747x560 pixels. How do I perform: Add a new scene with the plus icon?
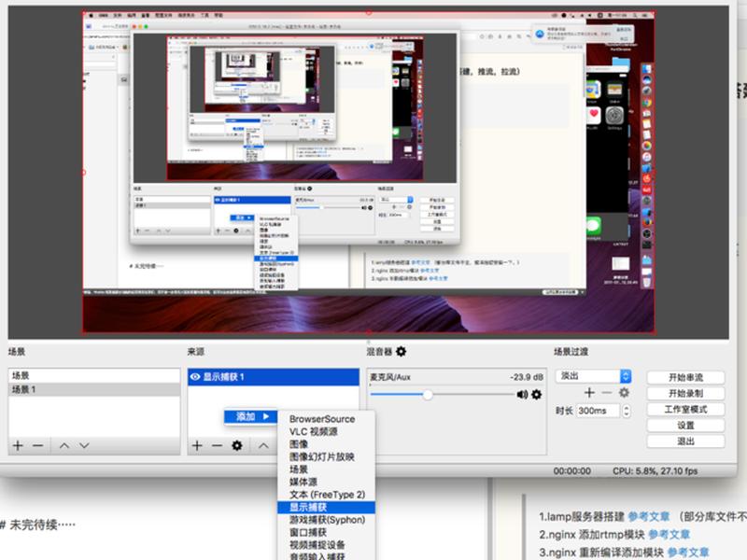[18, 446]
